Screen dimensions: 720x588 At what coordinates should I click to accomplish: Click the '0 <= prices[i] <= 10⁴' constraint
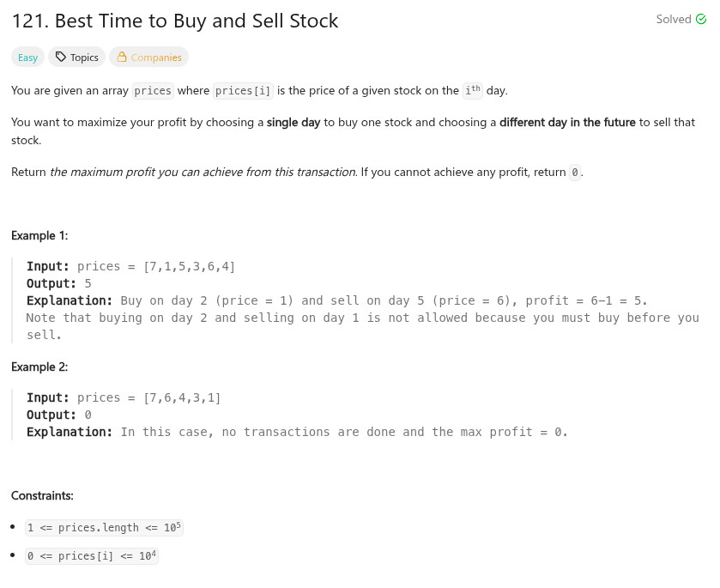coord(92,556)
